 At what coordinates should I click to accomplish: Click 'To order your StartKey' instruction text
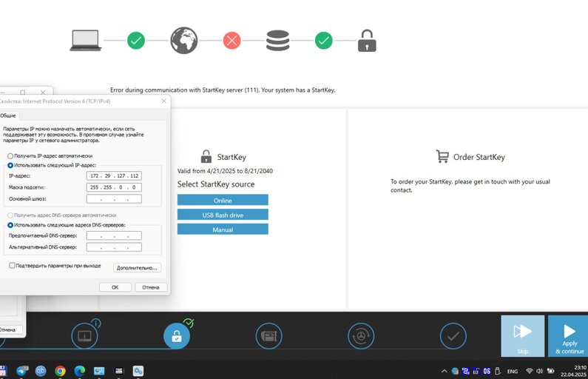coord(470,186)
